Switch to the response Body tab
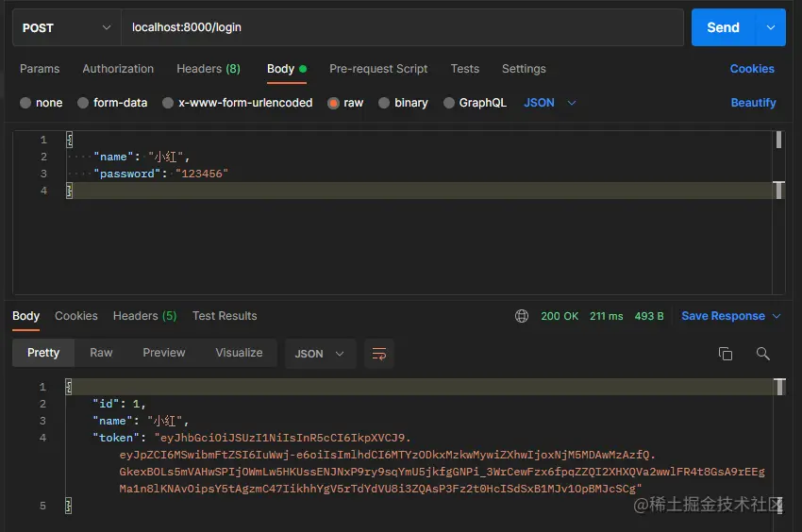The image size is (802, 532). coord(26,316)
